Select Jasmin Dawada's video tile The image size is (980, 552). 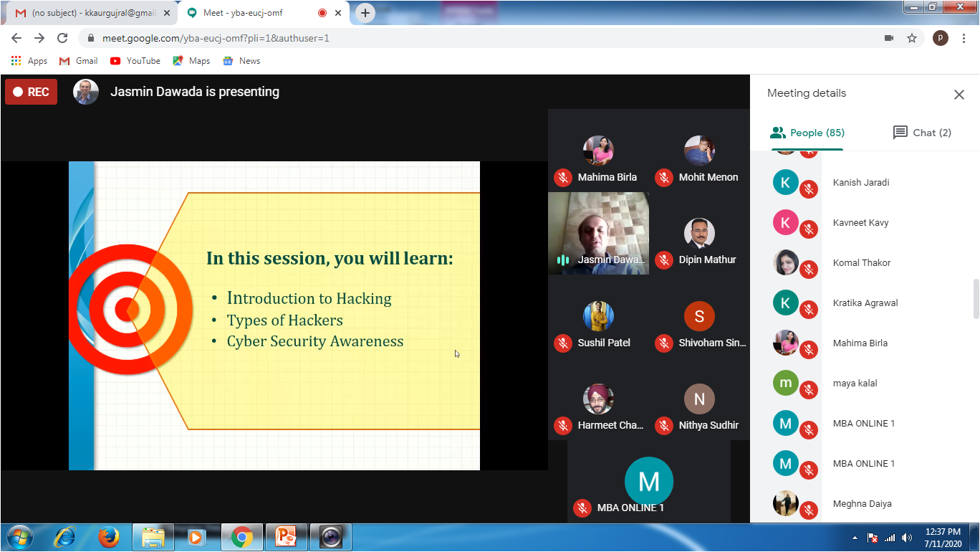click(598, 233)
